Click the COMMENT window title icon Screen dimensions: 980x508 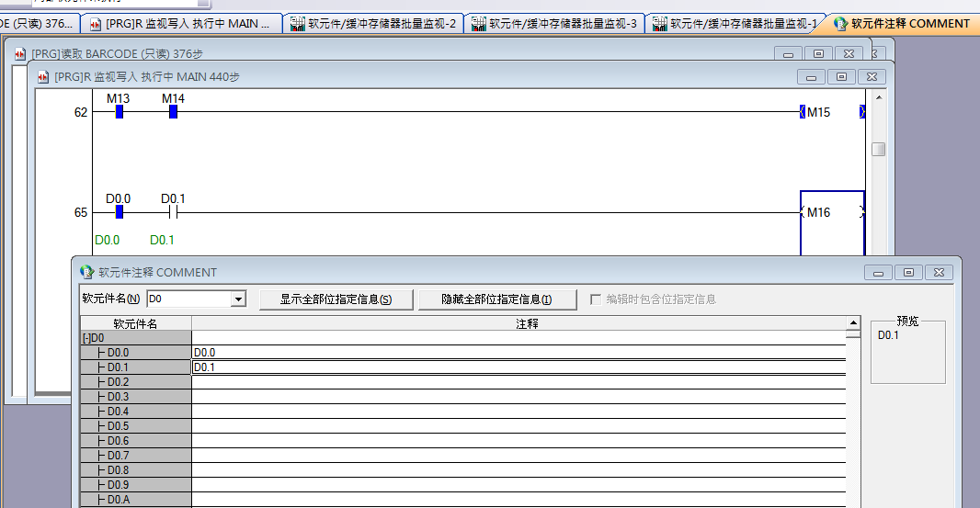87,273
